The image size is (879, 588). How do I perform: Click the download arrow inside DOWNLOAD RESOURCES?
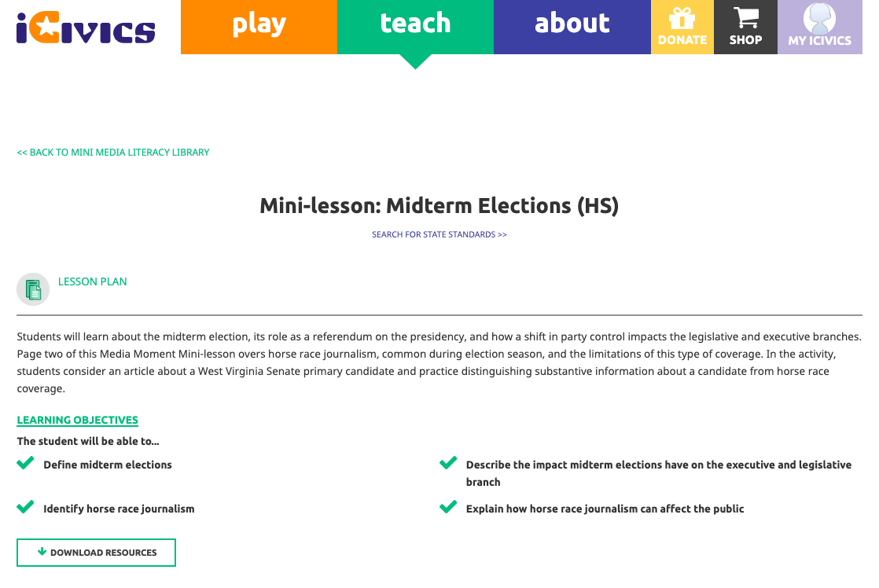[42, 552]
